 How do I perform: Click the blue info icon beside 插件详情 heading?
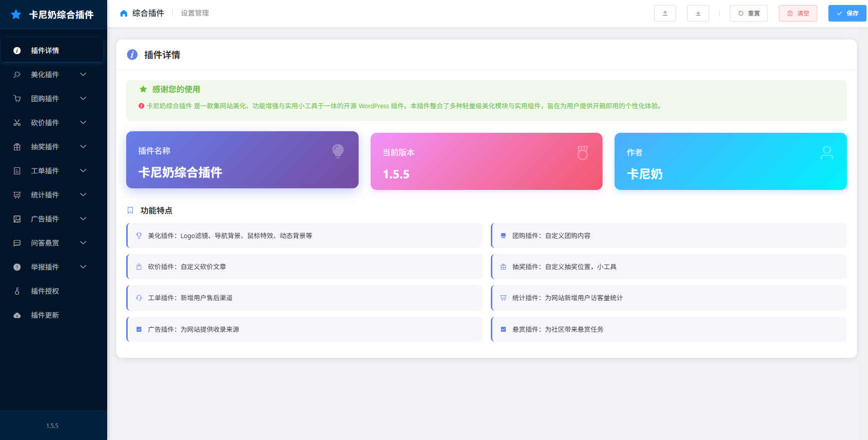[x=132, y=55]
